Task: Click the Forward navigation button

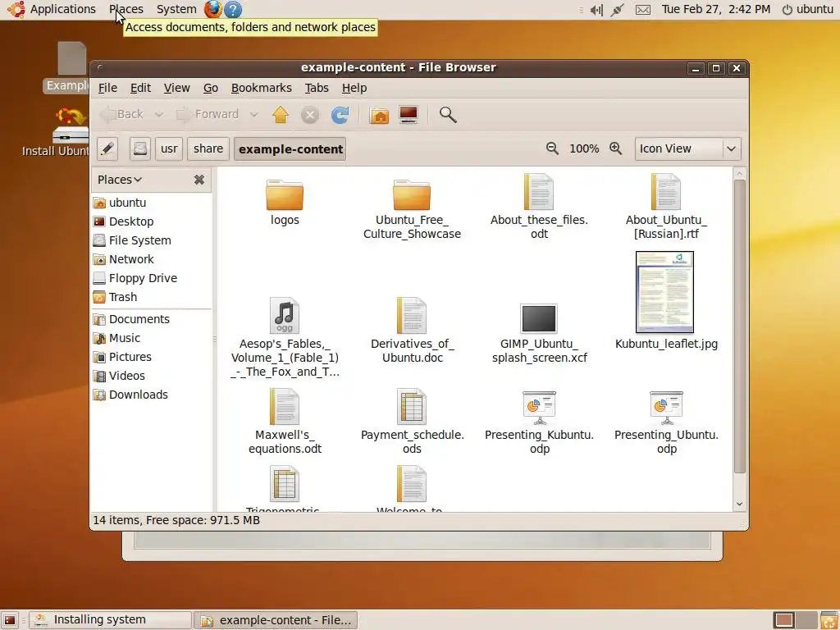Action: pos(209,115)
